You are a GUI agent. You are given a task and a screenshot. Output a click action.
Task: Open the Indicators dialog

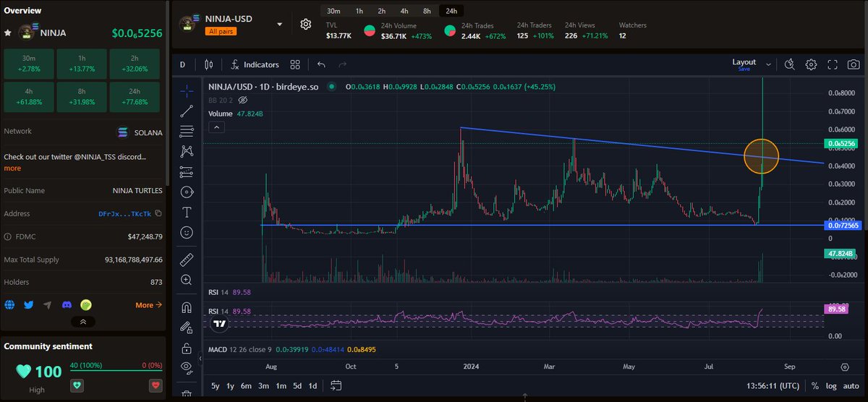point(255,64)
